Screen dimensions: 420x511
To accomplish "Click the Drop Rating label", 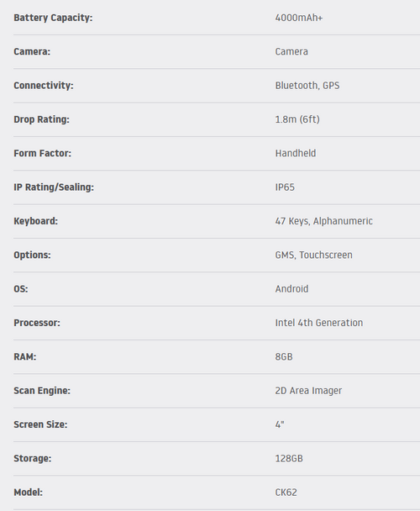I will (41, 119).
